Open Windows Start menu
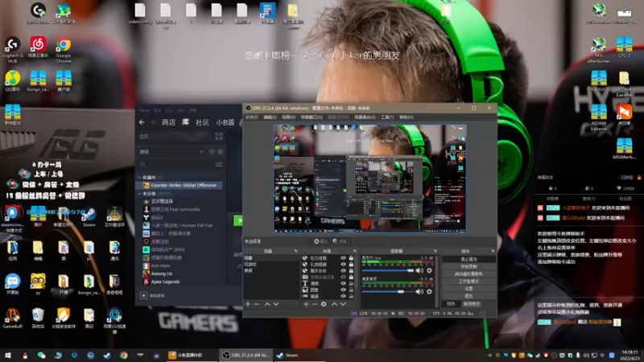This screenshot has height=362, width=644. tap(8, 355)
